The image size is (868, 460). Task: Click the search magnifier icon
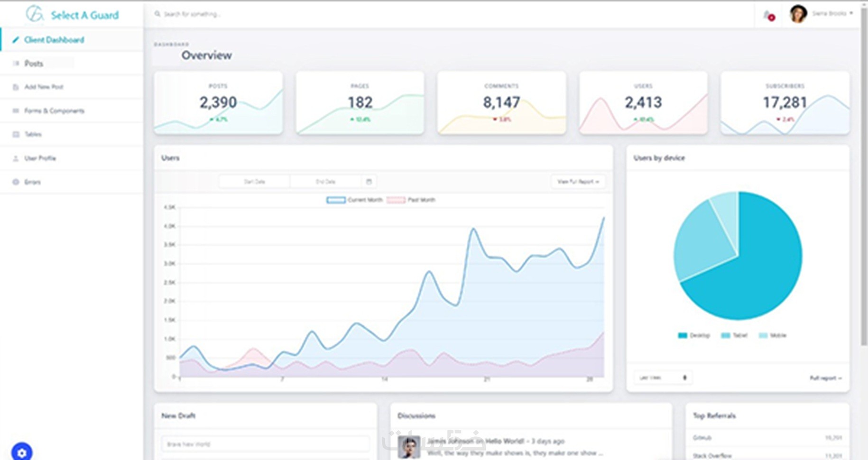pos(157,14)
